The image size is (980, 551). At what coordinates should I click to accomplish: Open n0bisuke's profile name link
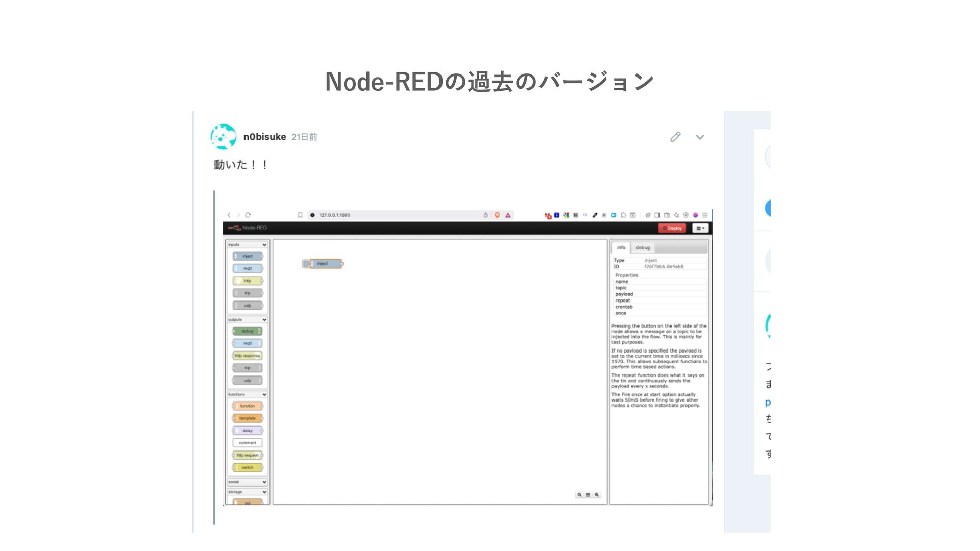pyautogui.click(x=264, y=137)
